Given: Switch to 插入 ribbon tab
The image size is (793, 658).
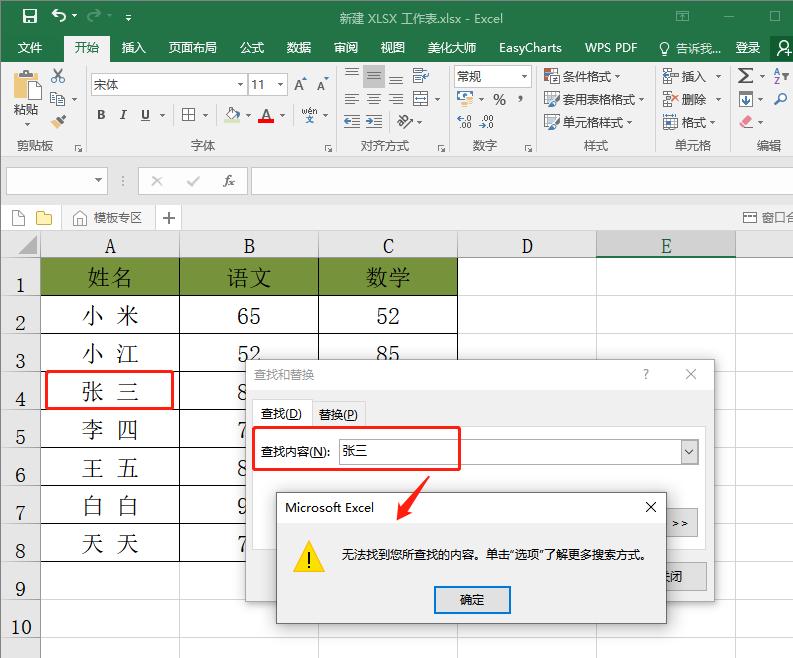Looking at the screenshot, I should [134, 48].
